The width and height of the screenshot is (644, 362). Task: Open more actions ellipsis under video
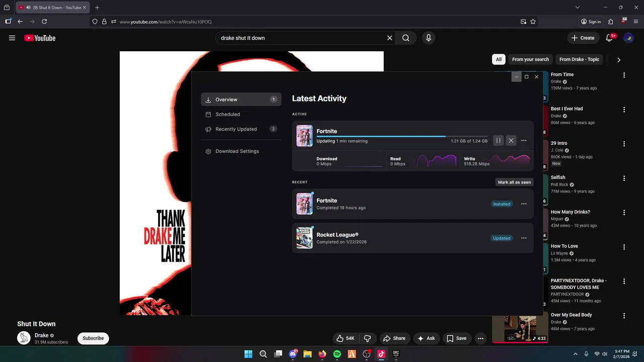click(480, 338)
